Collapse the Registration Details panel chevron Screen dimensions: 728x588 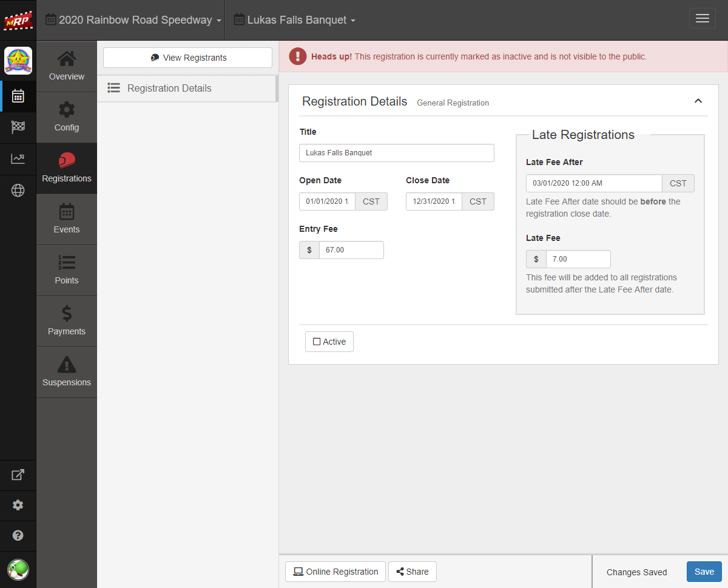[698, 101]
